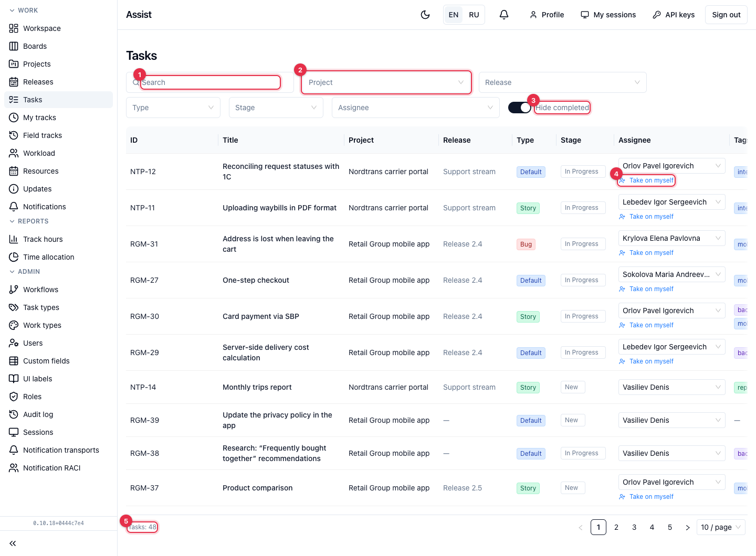
Task: Open the Assignee filter dropdown
Action: point(416,108)
